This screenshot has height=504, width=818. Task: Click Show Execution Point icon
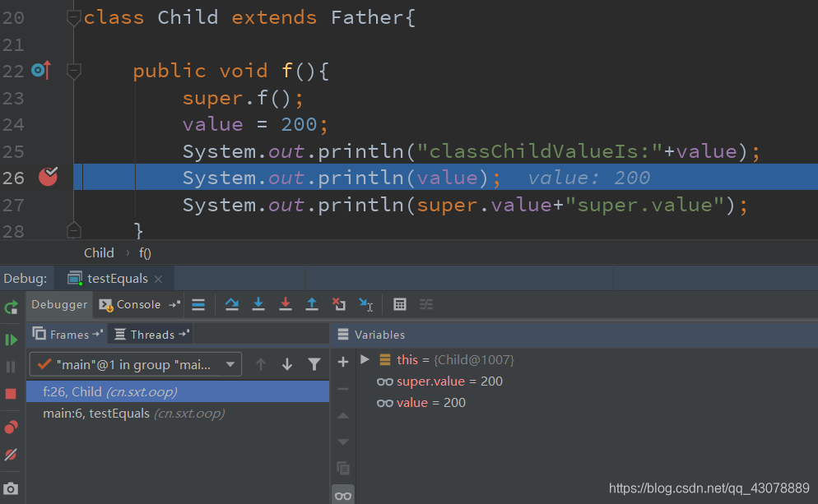coord(198,305)
